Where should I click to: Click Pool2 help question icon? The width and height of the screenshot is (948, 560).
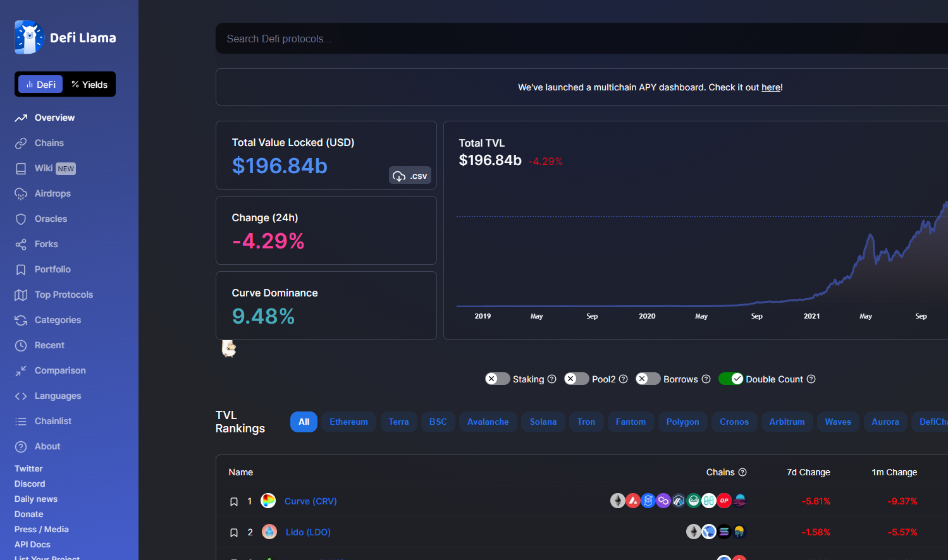click(623, 379)
